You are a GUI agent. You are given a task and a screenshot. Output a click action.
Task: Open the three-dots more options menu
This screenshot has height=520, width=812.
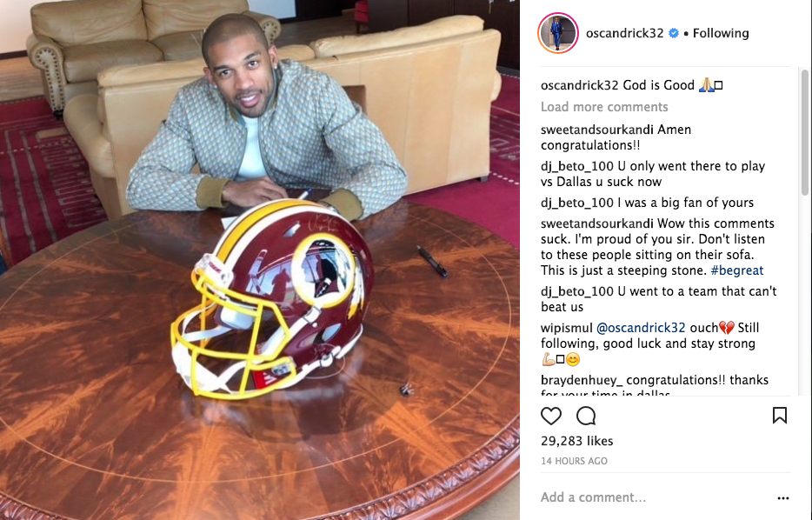tap(783, 497)
